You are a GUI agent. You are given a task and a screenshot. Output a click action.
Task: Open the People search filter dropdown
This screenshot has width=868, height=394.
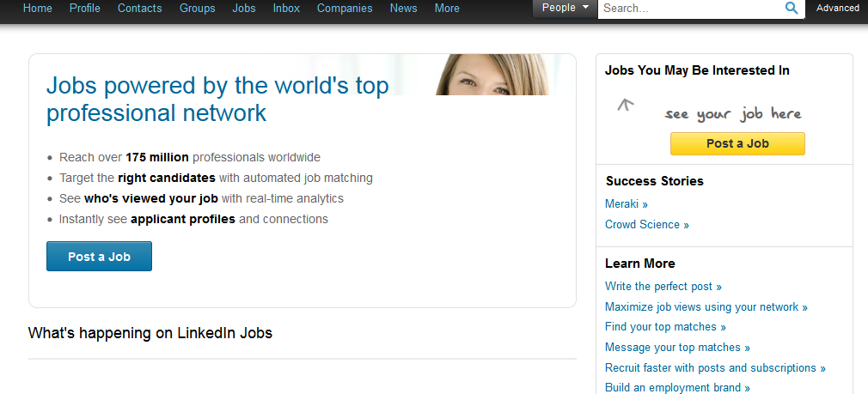(565, 9)
